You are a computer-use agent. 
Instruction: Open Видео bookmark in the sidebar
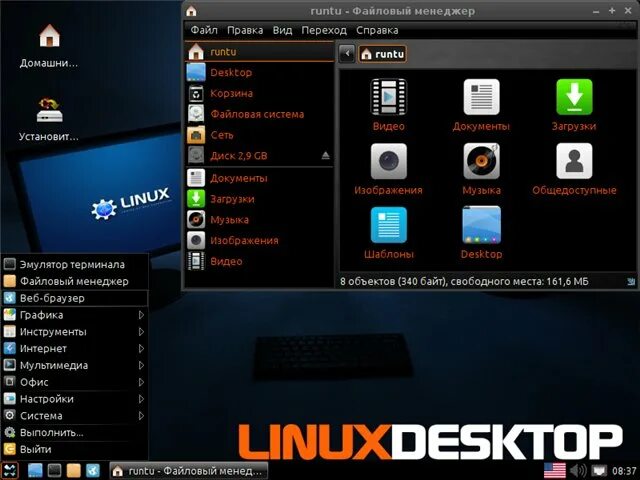point(260,262)
